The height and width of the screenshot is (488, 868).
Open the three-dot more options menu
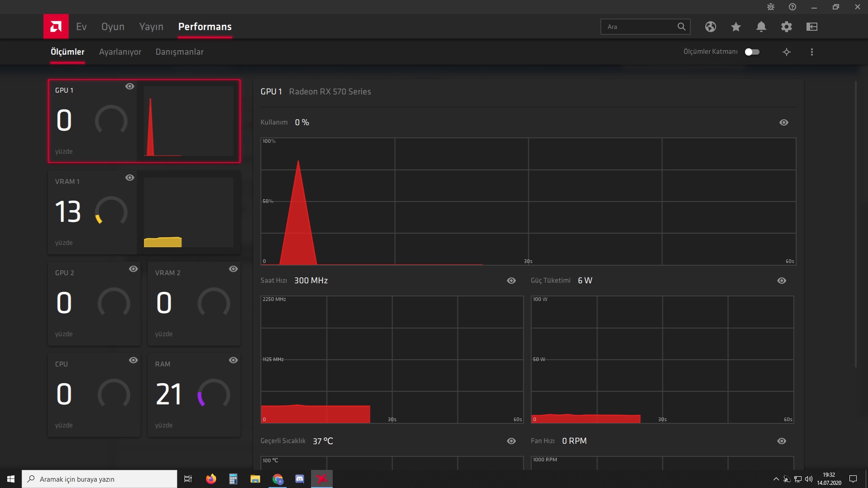811,52
